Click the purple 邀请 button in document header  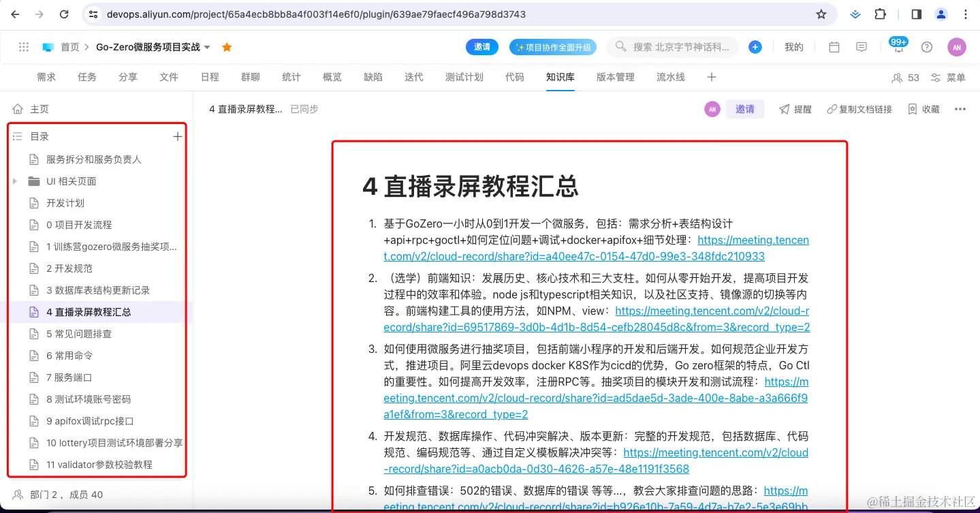coord(745,109)
